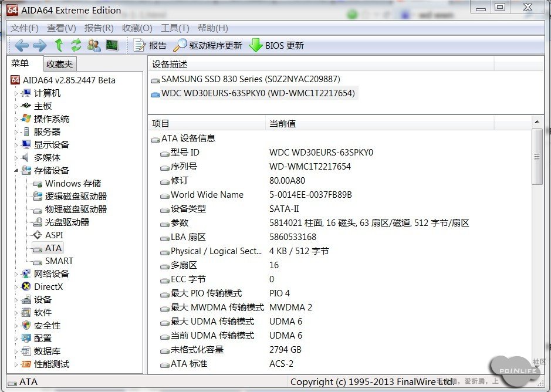The image size is (551, 392).
Task: Open the 文件(F) menu
Action: click(25, 28)
